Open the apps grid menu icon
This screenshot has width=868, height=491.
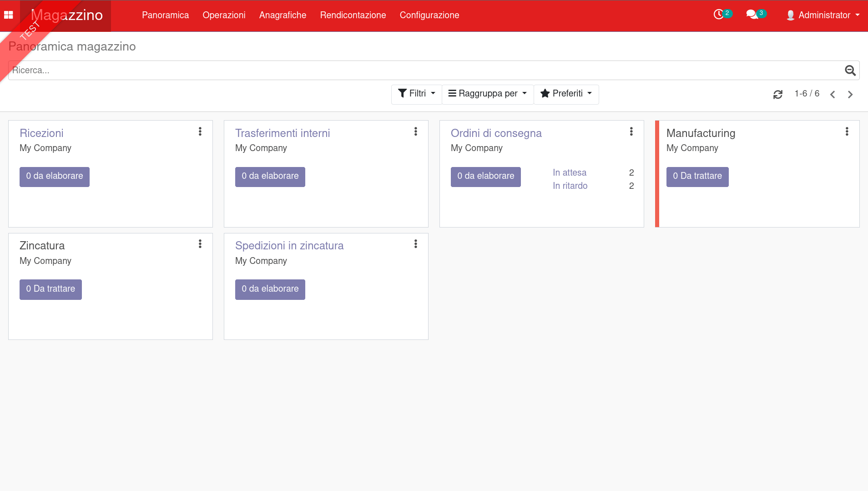coord(9,15)
